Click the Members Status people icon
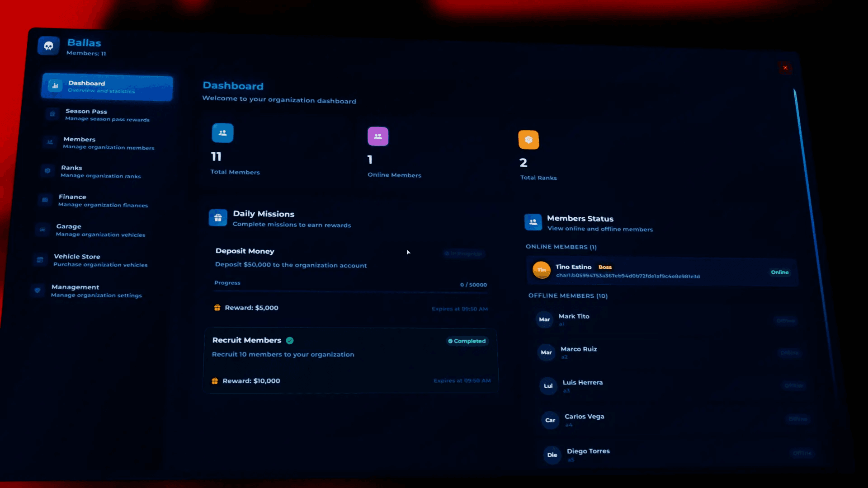 tap(533, 222)
